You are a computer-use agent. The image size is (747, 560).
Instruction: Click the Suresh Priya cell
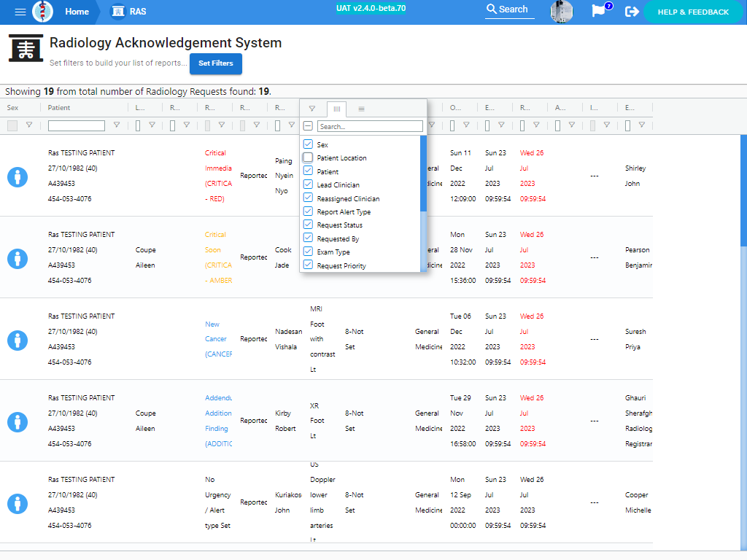[635, 339]
